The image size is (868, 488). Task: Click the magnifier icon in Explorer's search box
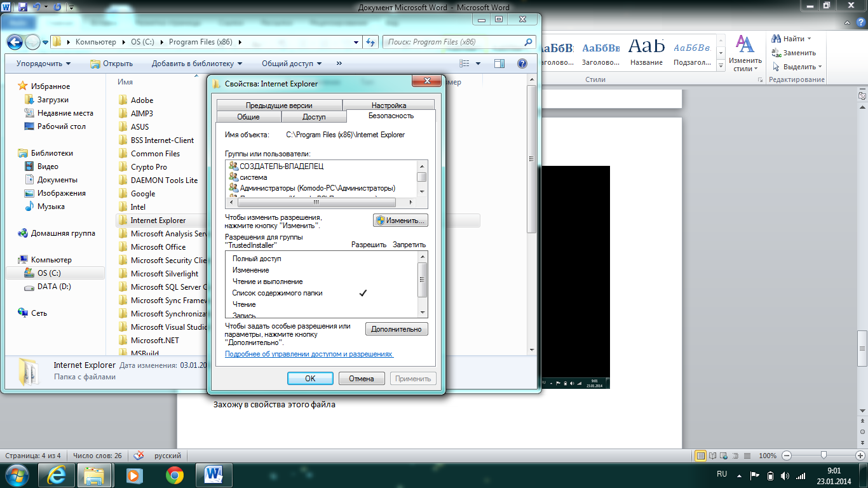tap(528, 42)
